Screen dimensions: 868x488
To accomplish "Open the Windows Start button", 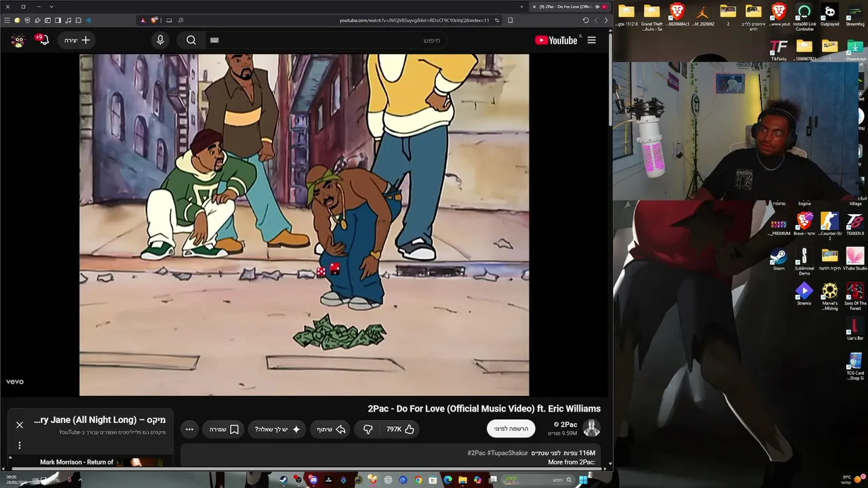I will pyautogui.click(x=583, y=480).
